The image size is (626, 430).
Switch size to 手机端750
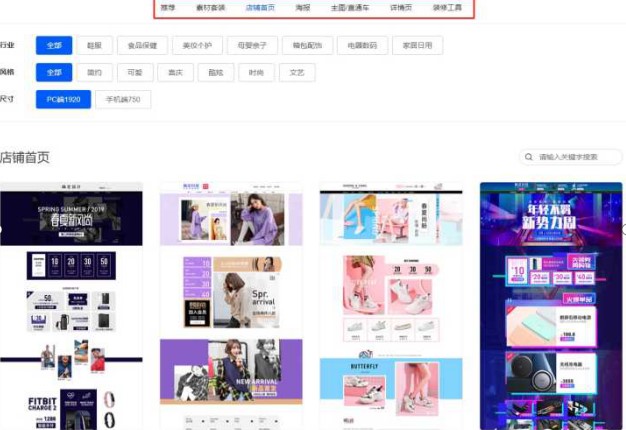[122, 99]
